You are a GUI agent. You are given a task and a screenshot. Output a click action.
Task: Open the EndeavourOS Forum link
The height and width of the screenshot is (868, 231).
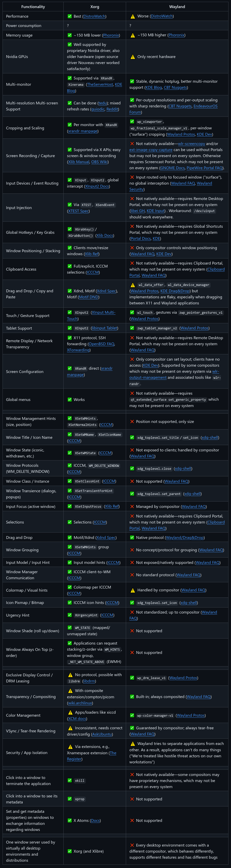point(205,106)
